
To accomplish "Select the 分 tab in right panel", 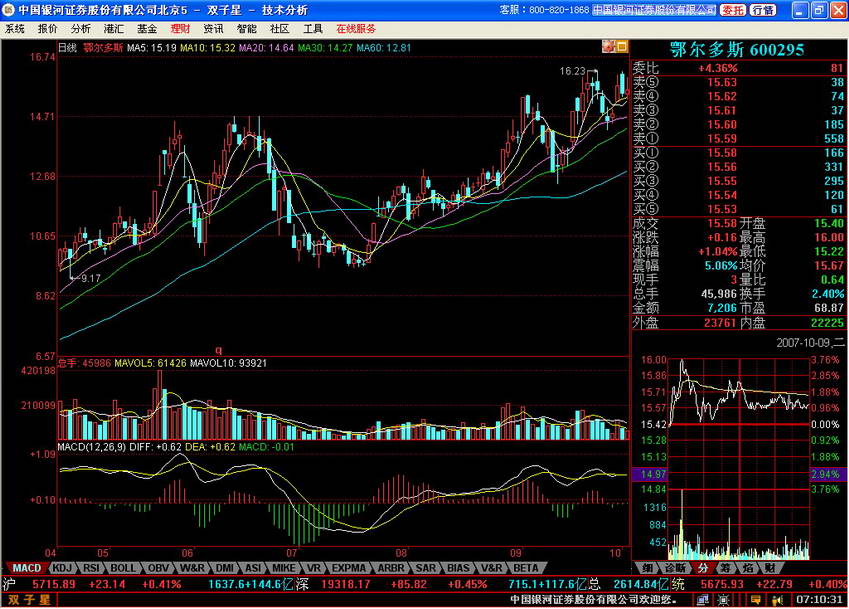I will pyautogui.click(x=702, y=568).
